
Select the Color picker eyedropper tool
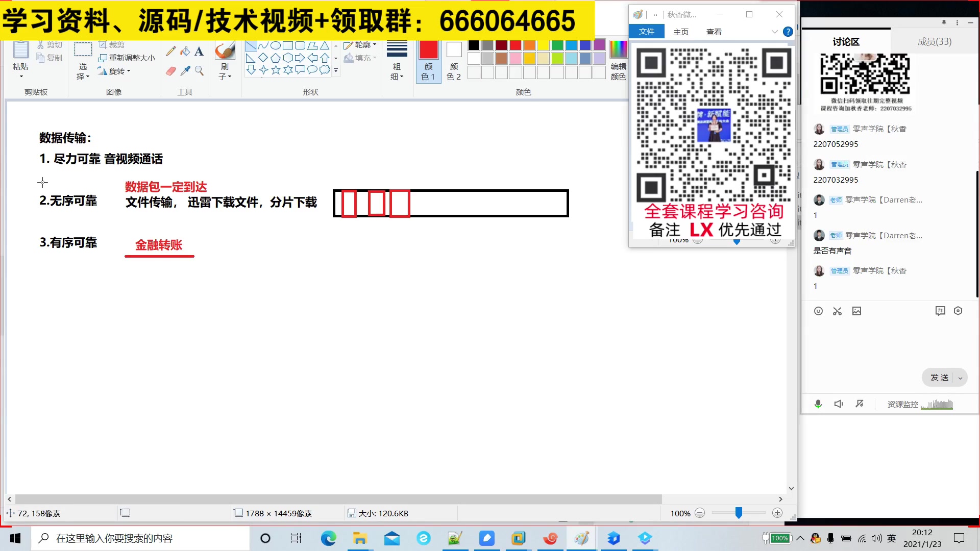185,71
